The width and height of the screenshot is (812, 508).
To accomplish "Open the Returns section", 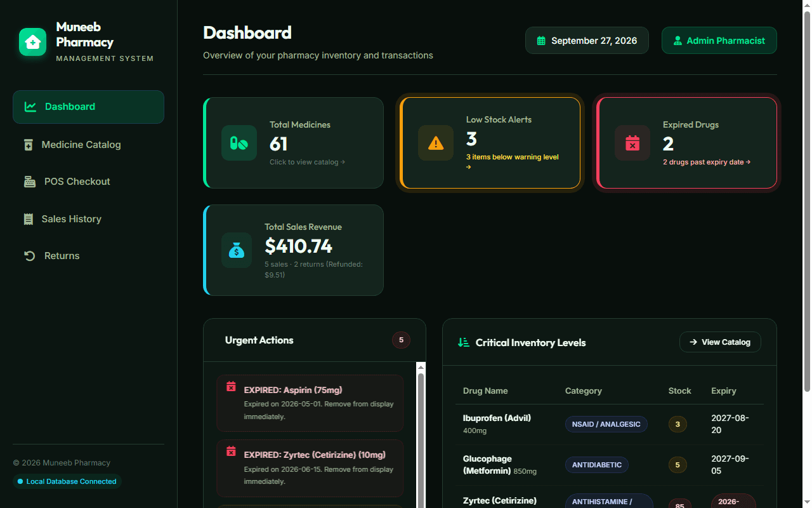I will coord(88,256).
